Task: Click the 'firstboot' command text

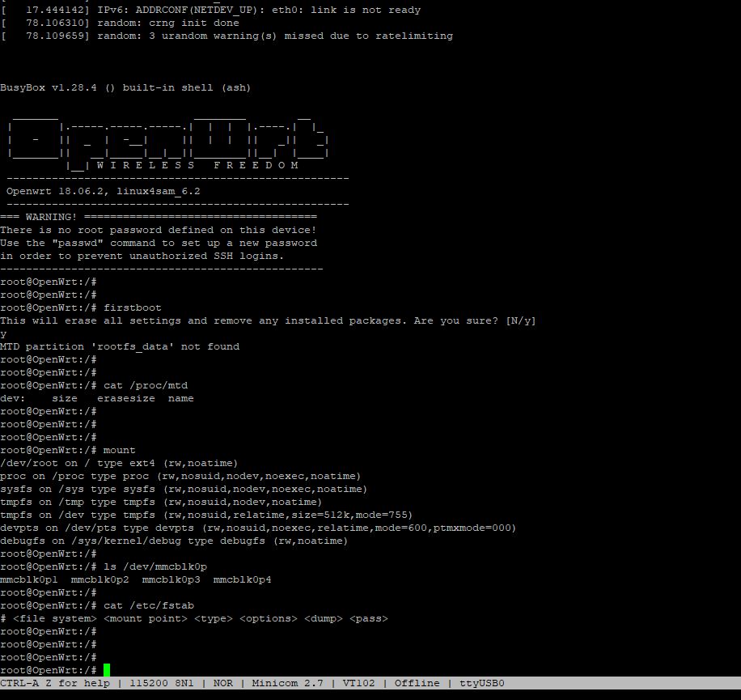Action: (x=133, y=308)
